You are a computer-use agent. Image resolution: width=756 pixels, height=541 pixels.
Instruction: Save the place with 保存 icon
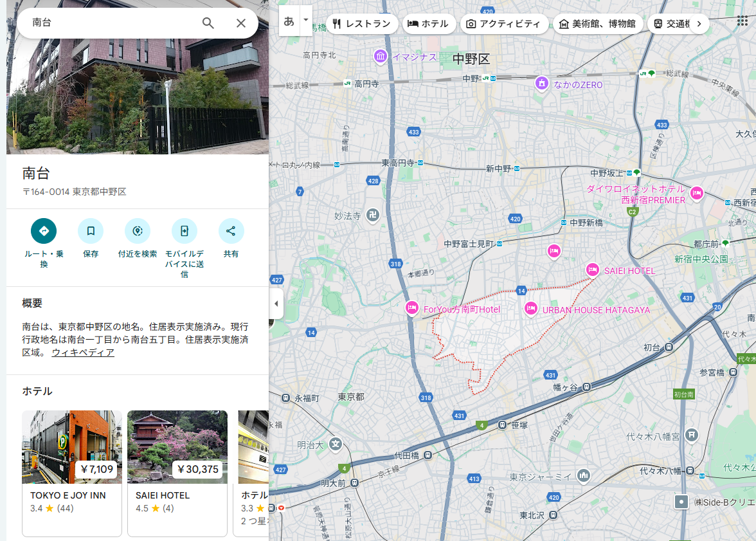91,231
